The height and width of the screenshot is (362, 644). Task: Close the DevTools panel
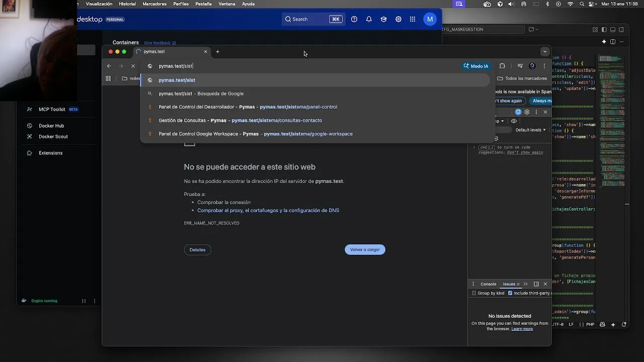pos(545,112)
